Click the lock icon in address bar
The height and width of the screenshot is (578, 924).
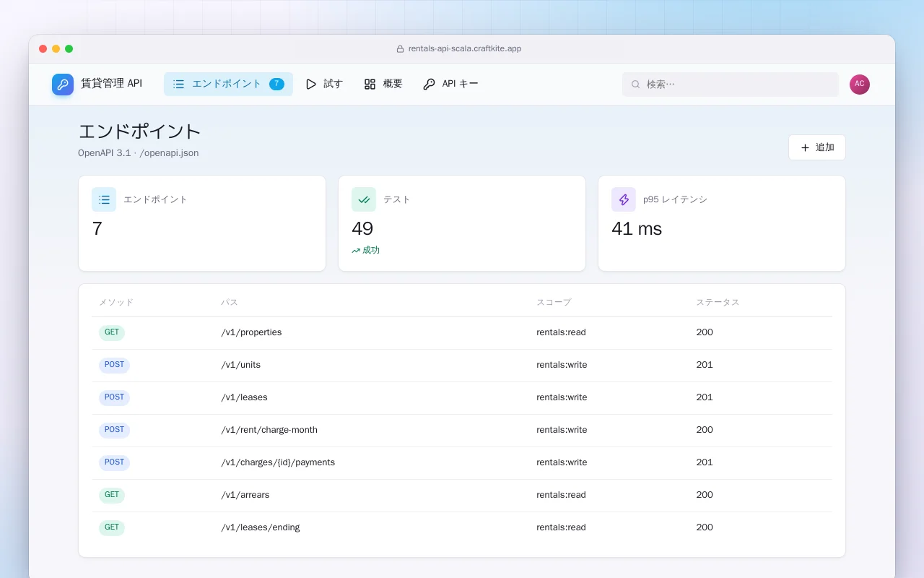pos(400,49)
